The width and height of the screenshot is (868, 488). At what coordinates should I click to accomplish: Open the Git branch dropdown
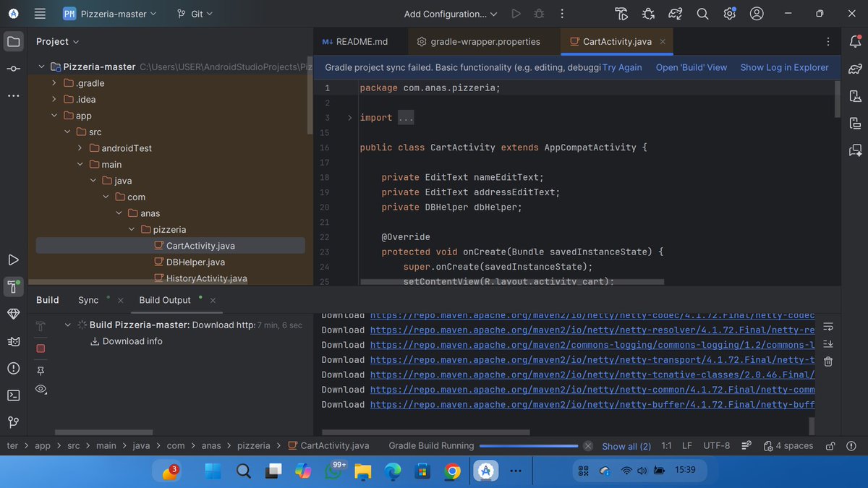196,14
